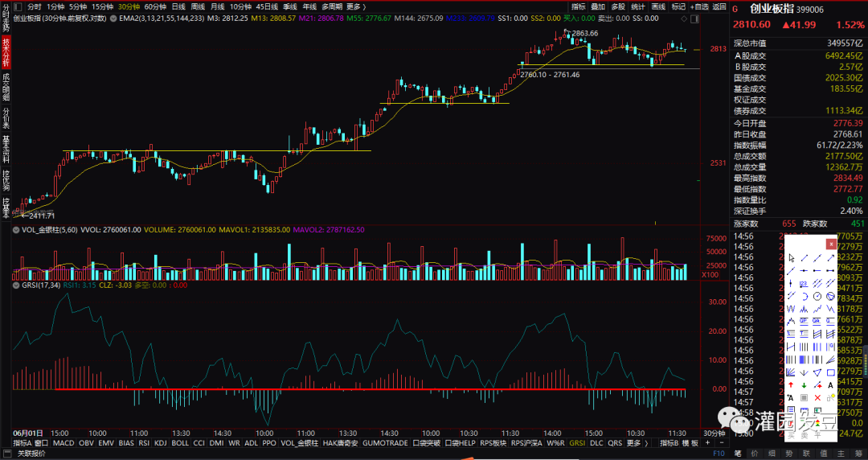Screen dimensions: 868x460
Task: Select KDJ indicator tab
Action: (161, 443)
